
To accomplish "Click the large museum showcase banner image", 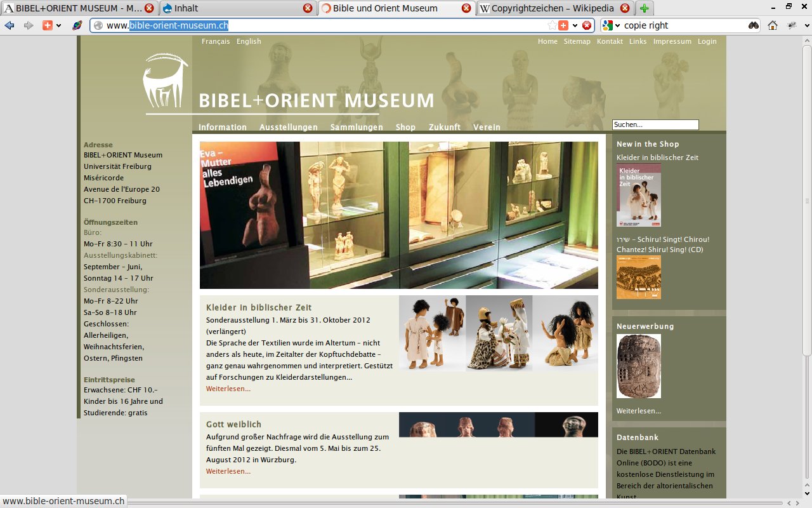I will coord(399,215).
